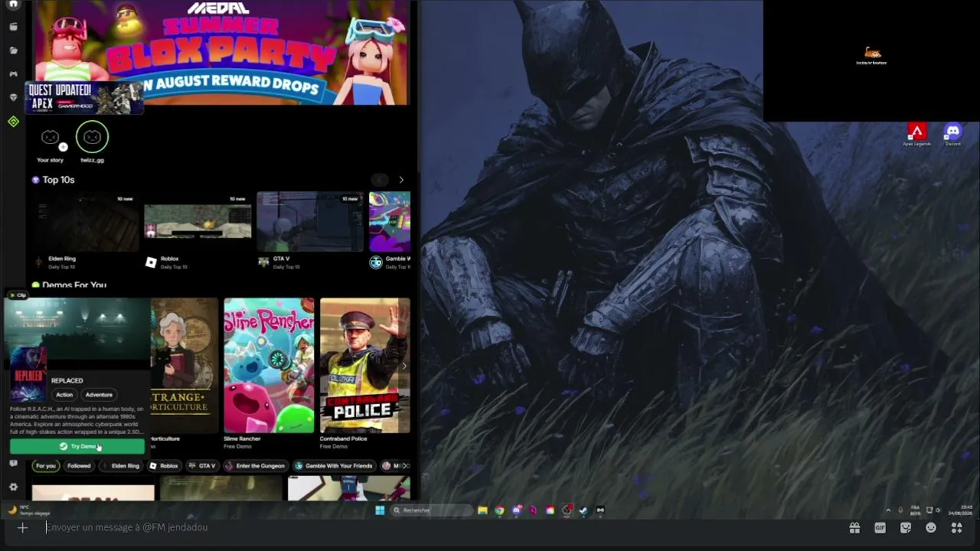Viewport: 980px width, 551px height.
Task: Open the Windows Start menu
Action: 380,510
